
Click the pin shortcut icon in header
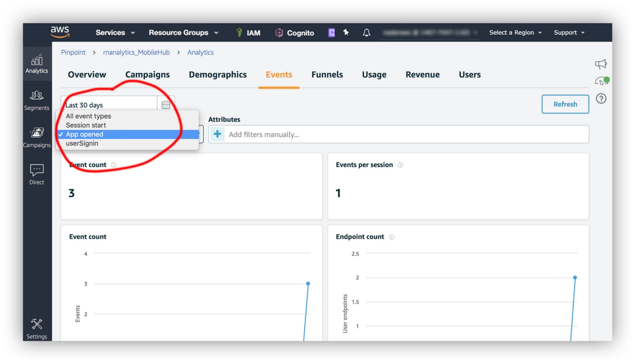point(346,33)
